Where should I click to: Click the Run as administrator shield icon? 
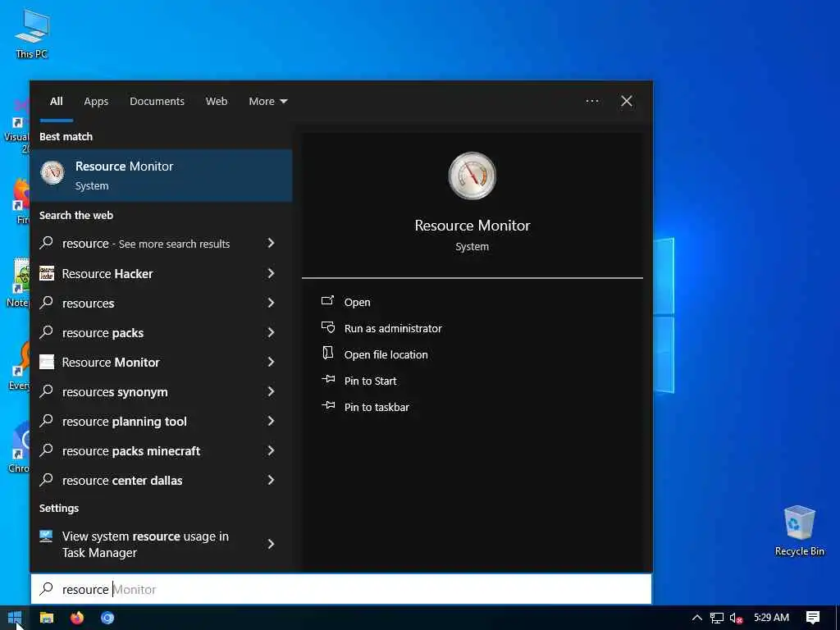328,327
